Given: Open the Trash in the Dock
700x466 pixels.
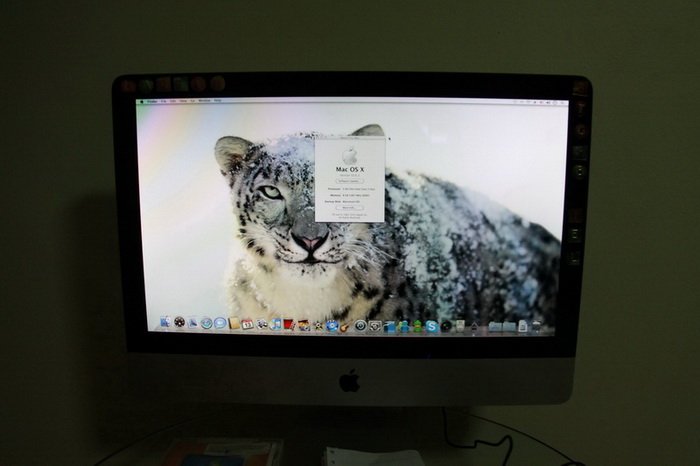Looking at the screenshot, I should [x=536, y=327].
